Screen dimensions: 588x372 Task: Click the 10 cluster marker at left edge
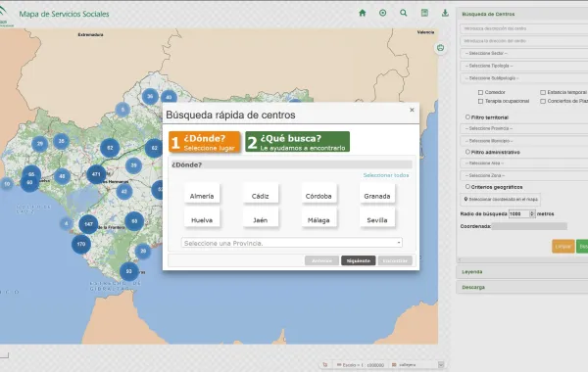coord(7,184)
